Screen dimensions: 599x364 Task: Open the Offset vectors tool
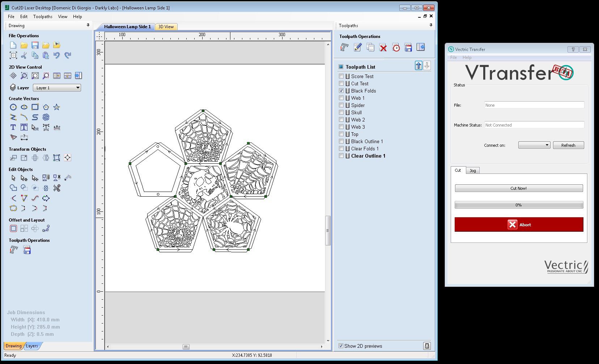[x=13, y=228]
